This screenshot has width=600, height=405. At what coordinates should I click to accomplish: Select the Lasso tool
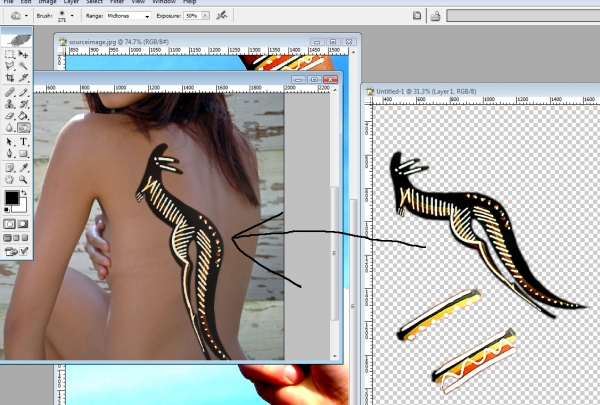click(10, 66)
